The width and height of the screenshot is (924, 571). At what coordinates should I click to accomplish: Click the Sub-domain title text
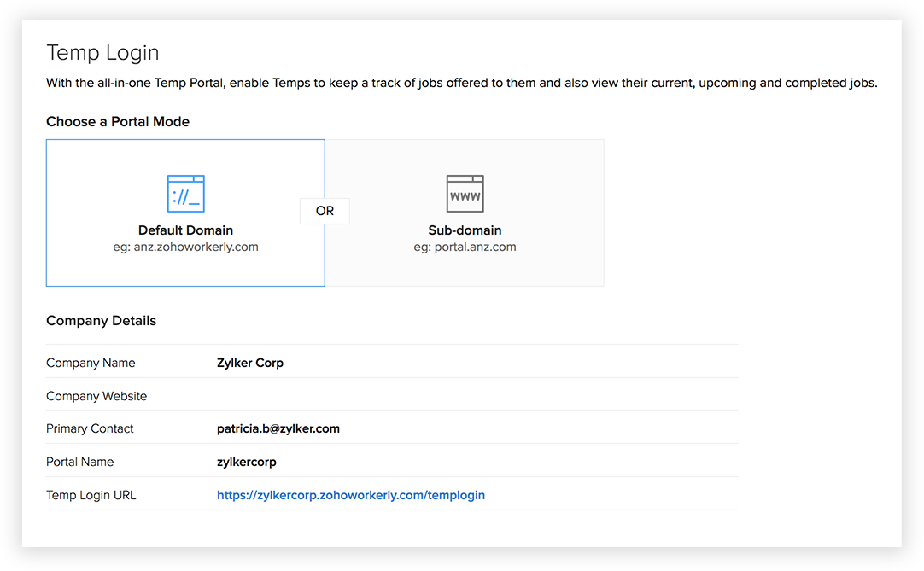click(x=465, y=230)
